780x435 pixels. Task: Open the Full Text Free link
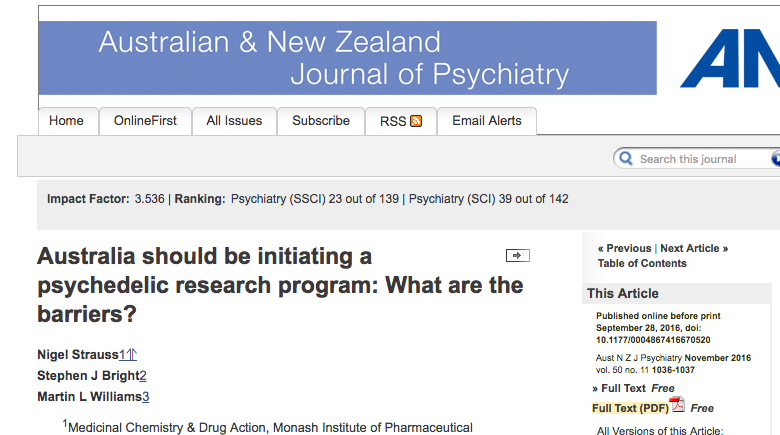tap(633, 388)
